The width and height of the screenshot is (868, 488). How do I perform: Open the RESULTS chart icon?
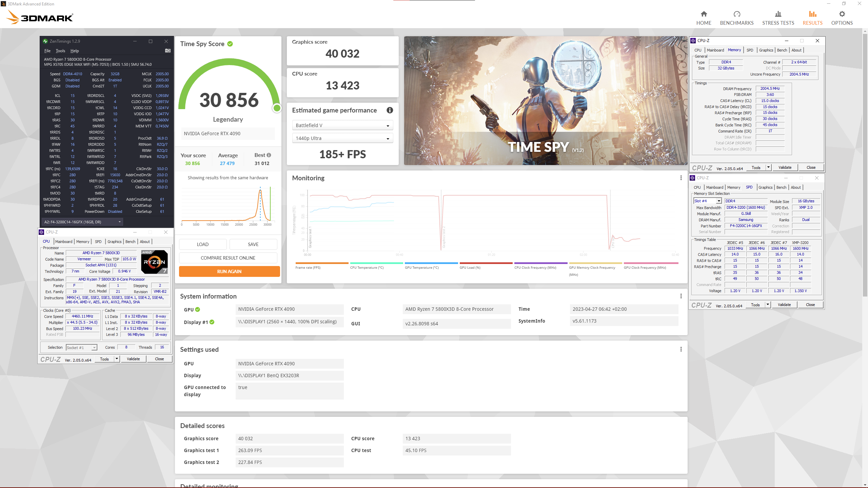(x=812, y=14)
